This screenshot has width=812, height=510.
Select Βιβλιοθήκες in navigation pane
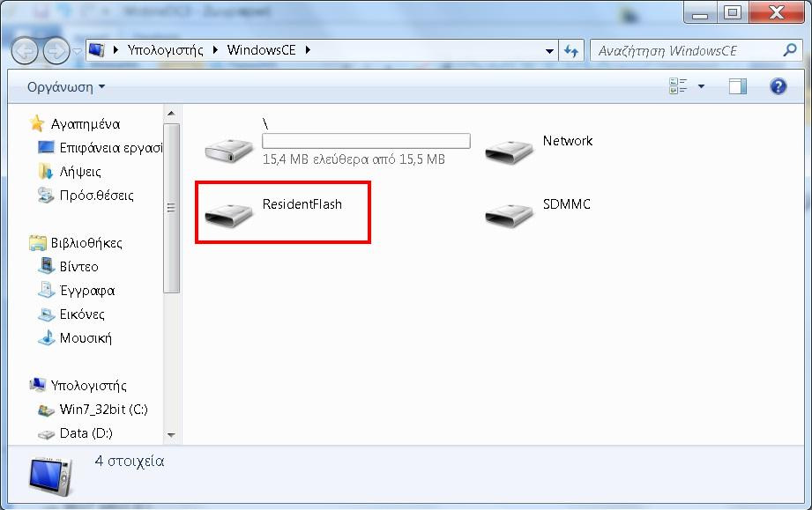tap(86, 243)
